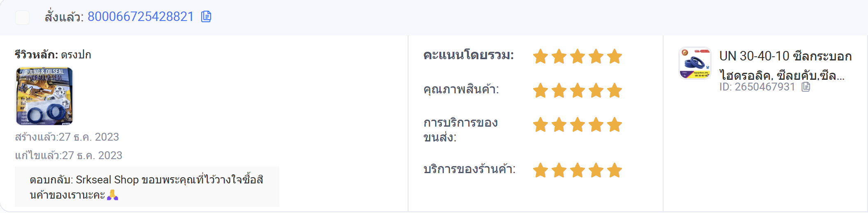868x213 pixels.
Task: Click the third star of product quality rating
Action: pos(577,90)
